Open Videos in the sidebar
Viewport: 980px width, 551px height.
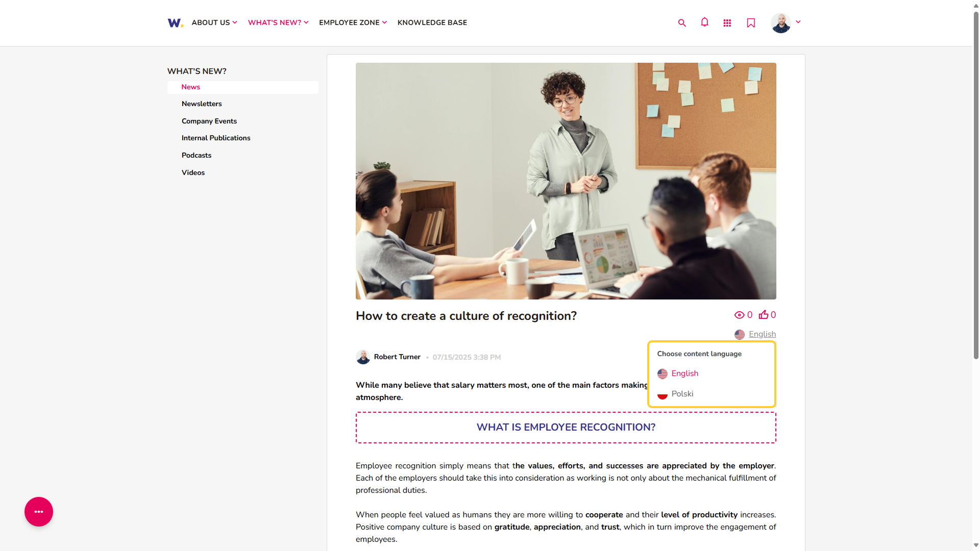coord(193,173)
